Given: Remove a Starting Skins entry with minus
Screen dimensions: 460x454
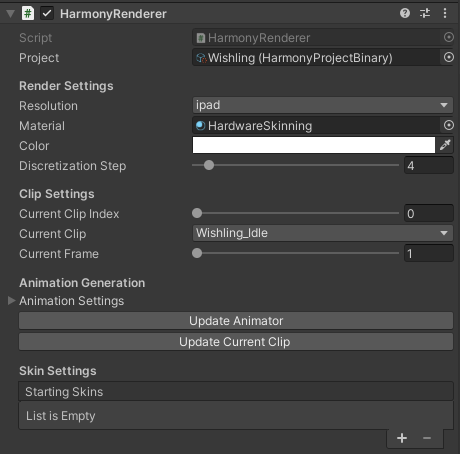Looking at the screenshot, I should [427, 438].
